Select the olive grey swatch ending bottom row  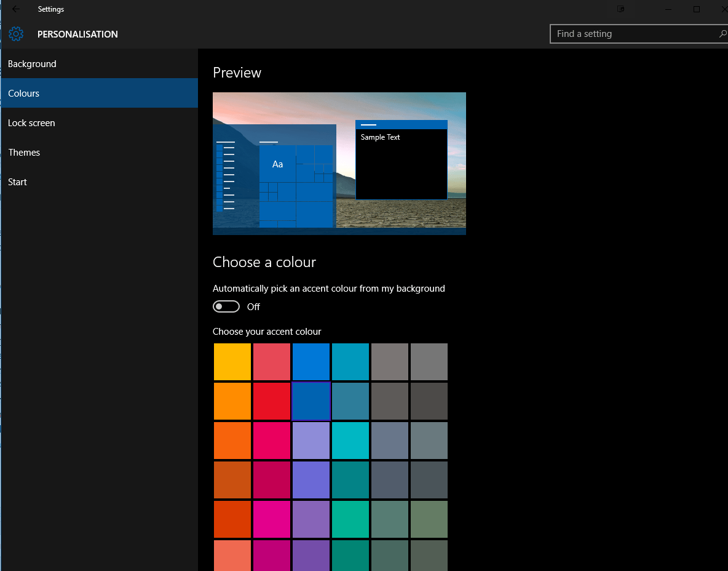[429, 556]
